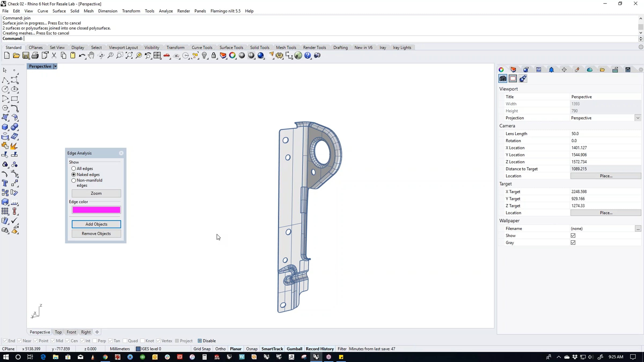
Task: Open the Edge browser from the taskbar
Action: pos(43,357)
